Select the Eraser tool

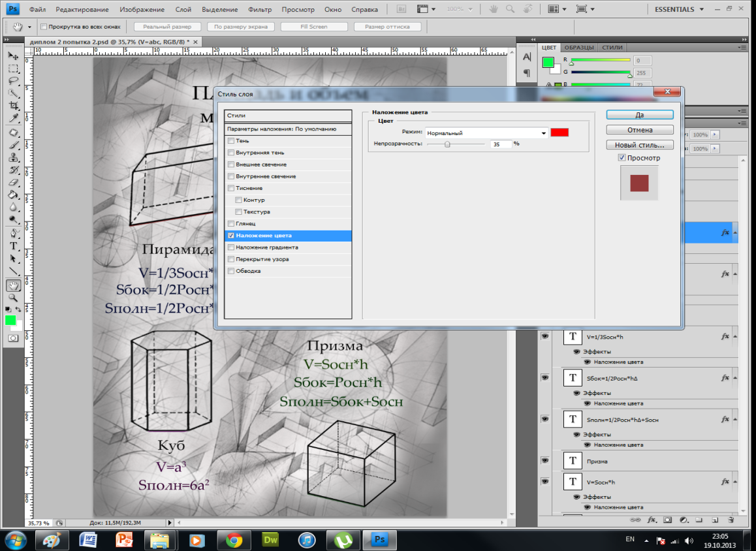tap(13, 183)
